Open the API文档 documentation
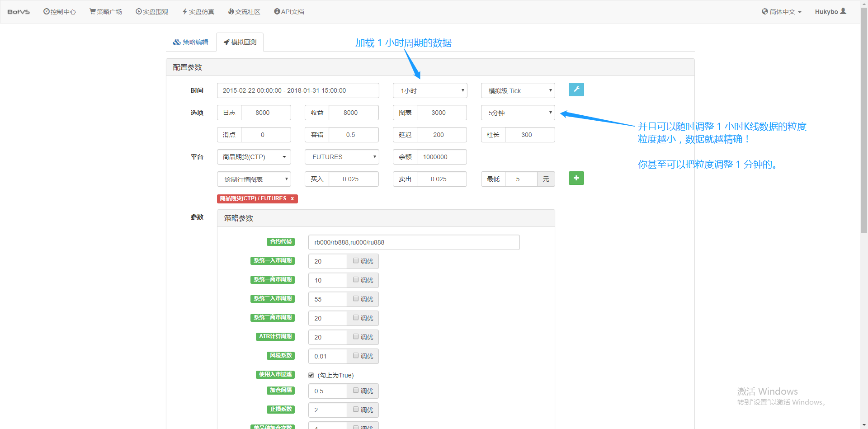Screen dimensions: 868x429 (x=289, y=12)
